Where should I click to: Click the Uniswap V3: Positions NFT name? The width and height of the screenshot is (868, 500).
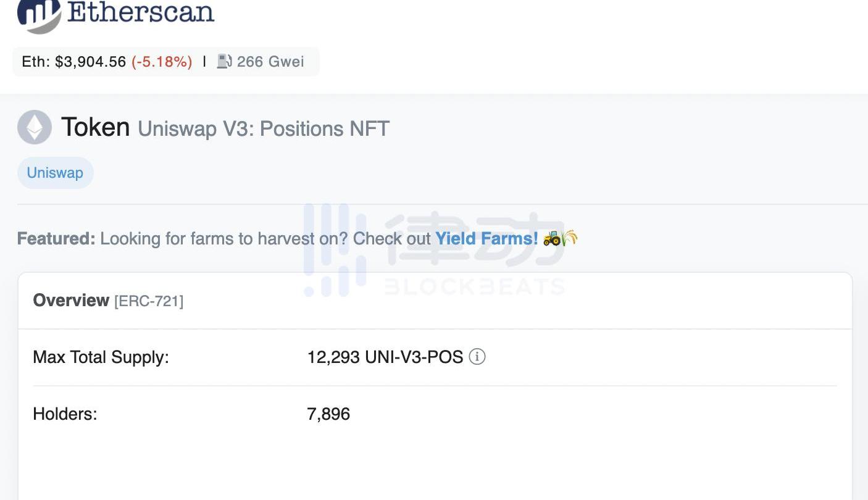point(264,129)
